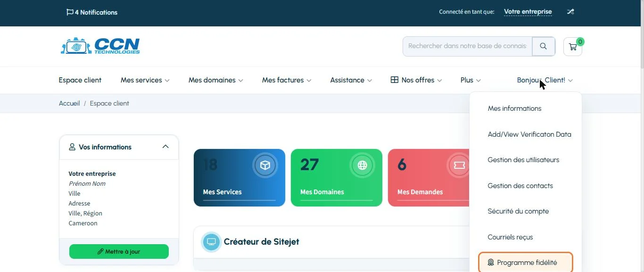Open the Mes Demandes card with 6
Screen dimensions: 644x272
click(x=429, y=178)
